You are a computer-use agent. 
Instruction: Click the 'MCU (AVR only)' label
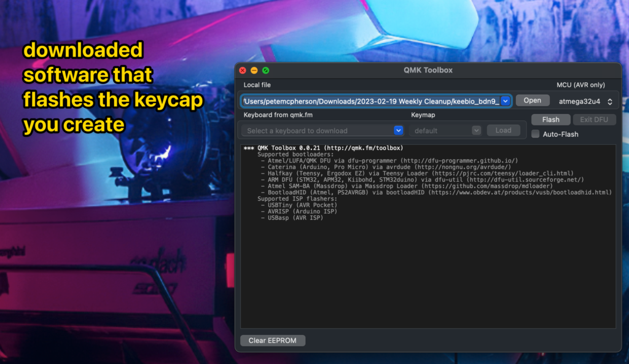coord(580,85)
